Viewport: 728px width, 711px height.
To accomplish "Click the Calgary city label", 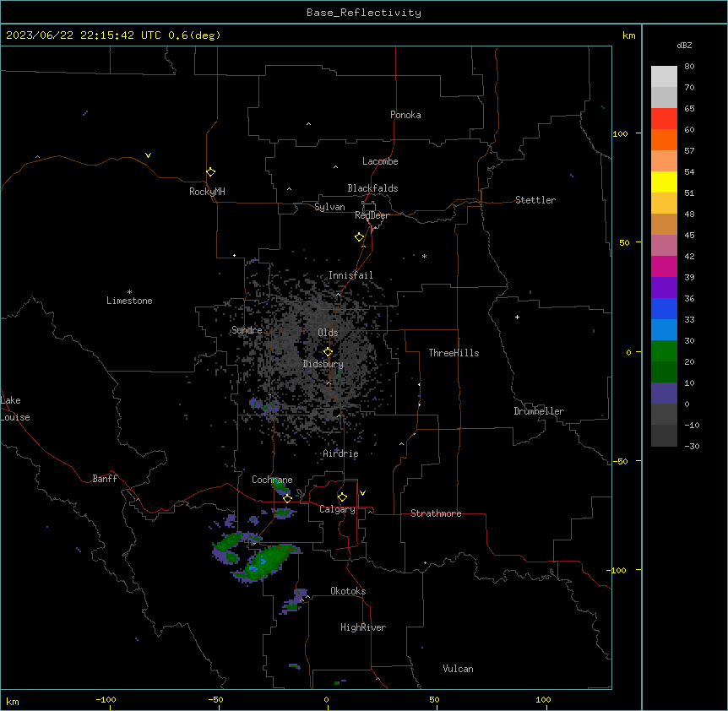I will 337,509.
